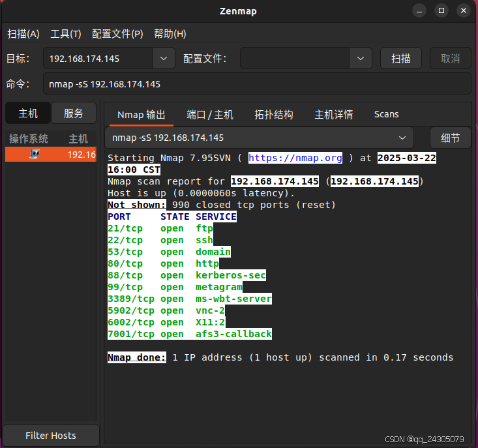Click the 80/tcp open http line
Viewport: 478px width, 448px height.
click(x=164, y=263)
